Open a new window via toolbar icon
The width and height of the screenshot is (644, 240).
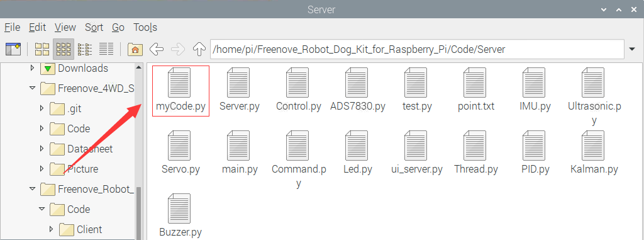(x=13, y=49)
